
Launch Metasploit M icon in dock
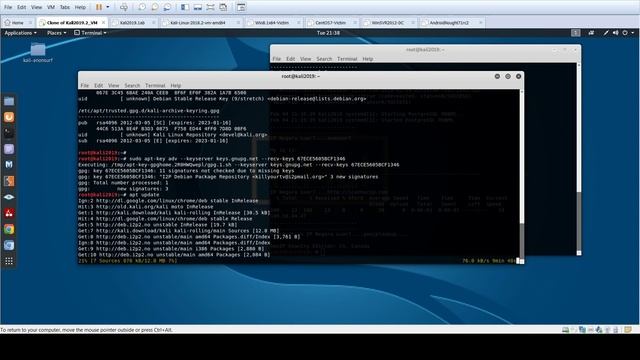(9, 165)
